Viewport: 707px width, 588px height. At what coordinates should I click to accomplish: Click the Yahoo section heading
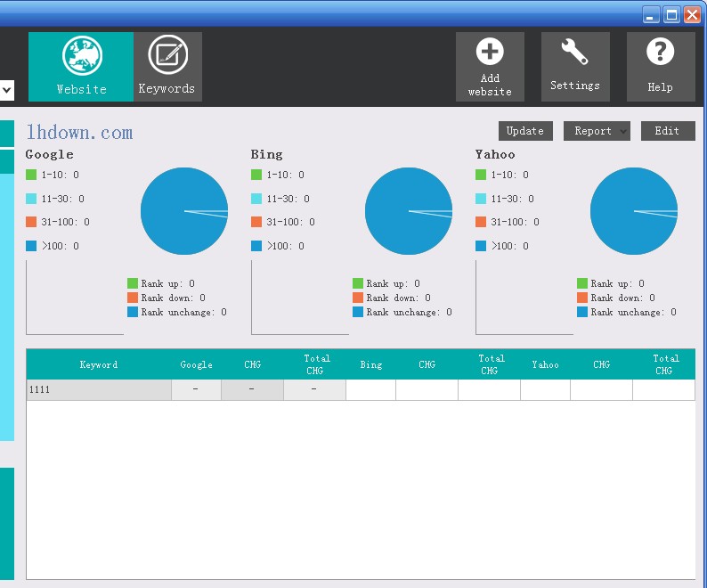point(495,154)
